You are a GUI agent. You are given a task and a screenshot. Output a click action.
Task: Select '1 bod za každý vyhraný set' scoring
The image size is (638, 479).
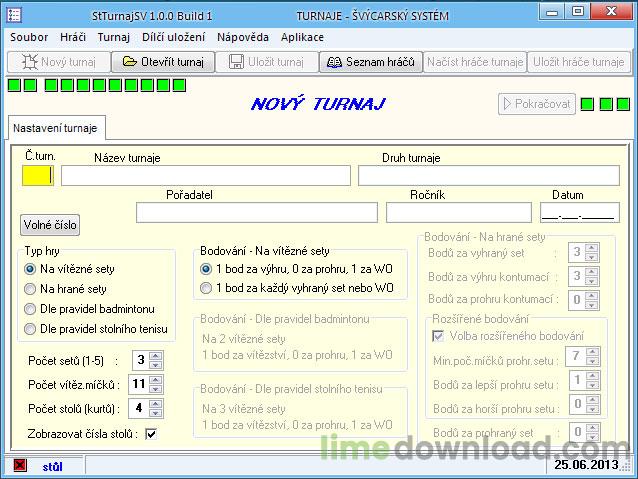pos(206,288)
